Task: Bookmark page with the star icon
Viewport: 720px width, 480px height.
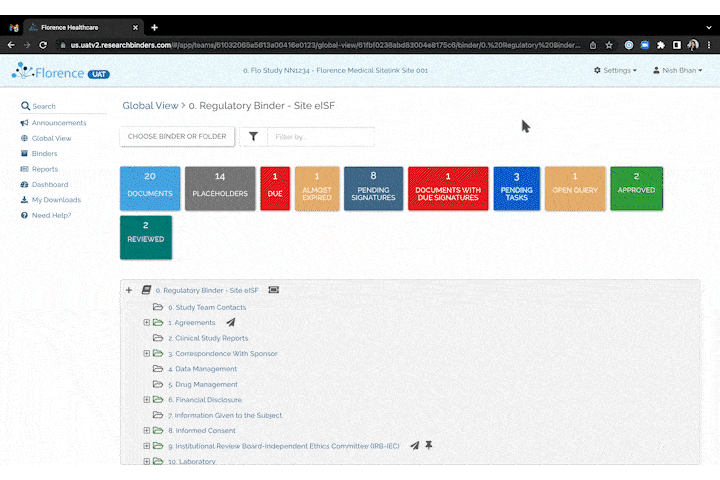Action: tap(609, 45)
